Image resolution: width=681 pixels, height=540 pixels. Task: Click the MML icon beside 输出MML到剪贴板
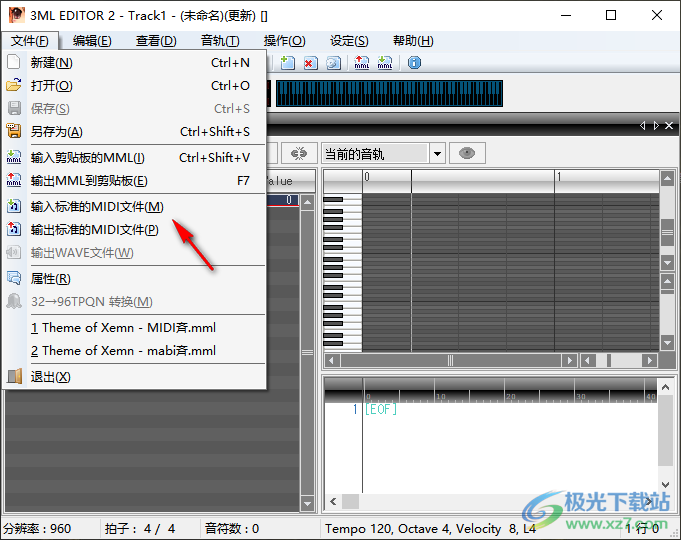coord(14,180)
